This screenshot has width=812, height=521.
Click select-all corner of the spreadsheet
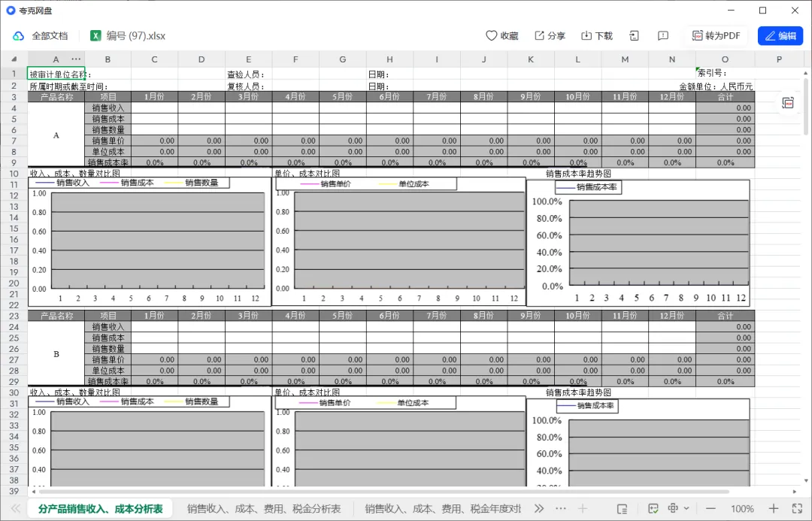coord(14,59)
